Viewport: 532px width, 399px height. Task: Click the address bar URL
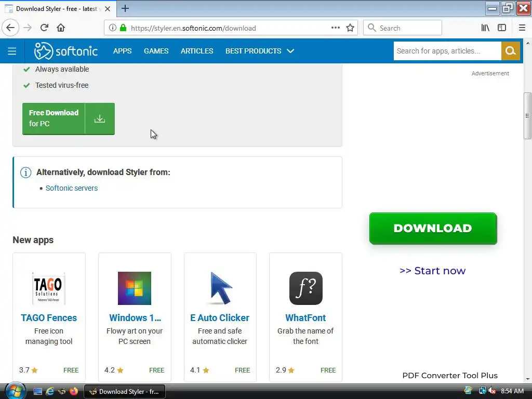[193, 28]
